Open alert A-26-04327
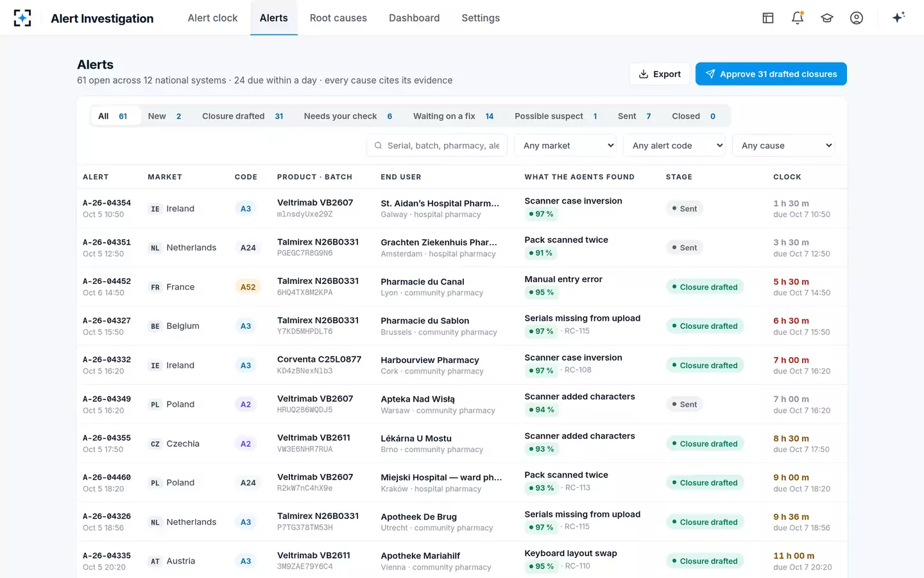The width and height of the screenshot is (924, 578). (107, 320)
